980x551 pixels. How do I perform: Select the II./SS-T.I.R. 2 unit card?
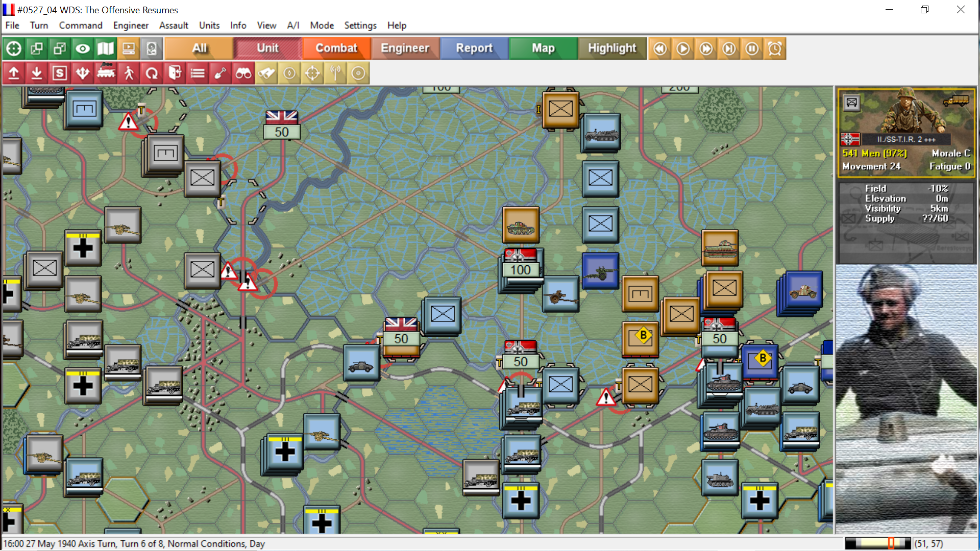tap(906, 133)
